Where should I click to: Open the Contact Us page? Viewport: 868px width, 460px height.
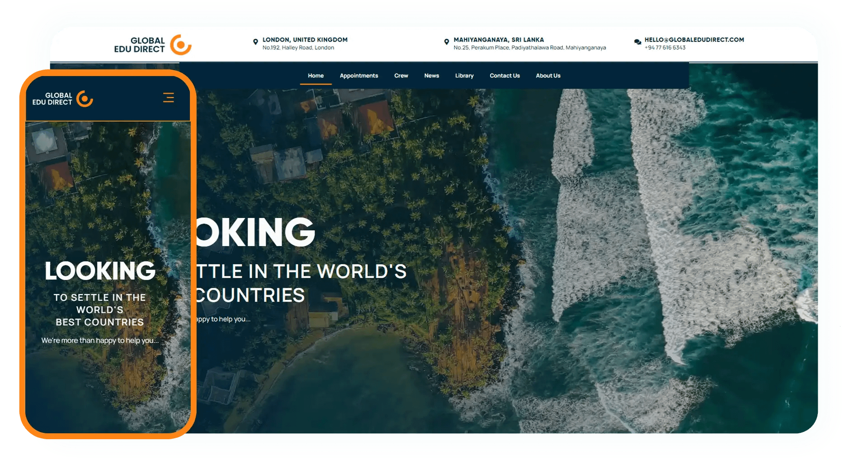505,76
